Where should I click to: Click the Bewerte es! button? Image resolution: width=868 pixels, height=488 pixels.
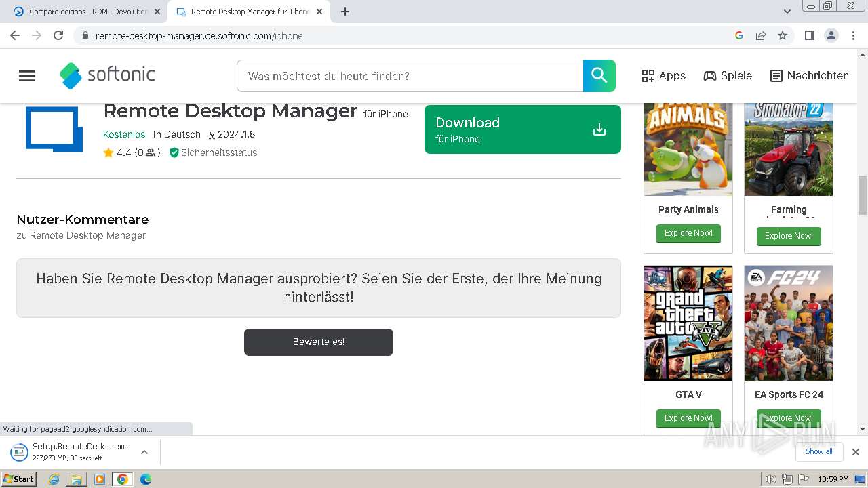[x=319, y=342]
